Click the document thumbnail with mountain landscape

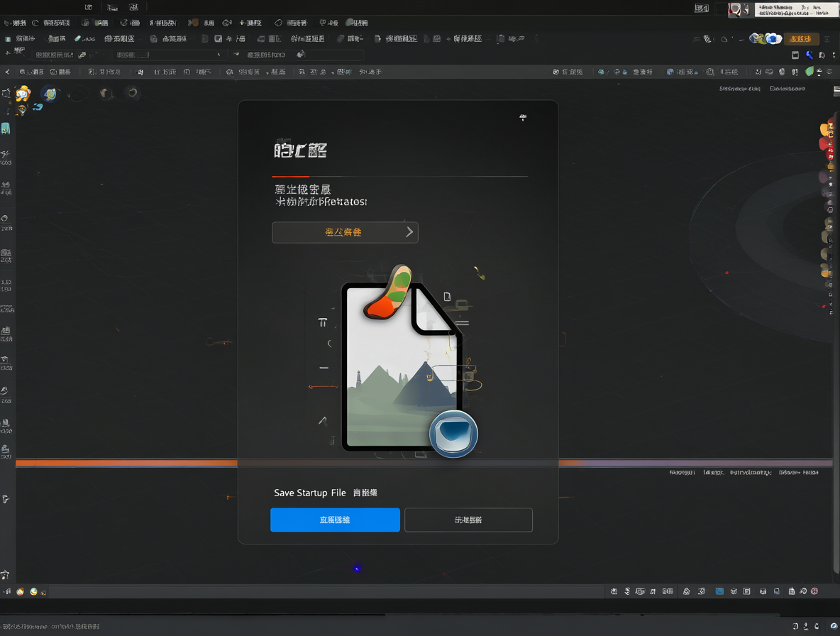pyautogui.click(x=402, y=367)
